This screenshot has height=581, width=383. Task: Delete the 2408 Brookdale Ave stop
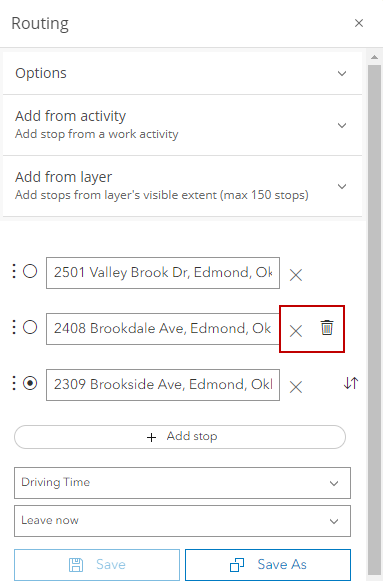(327, 328)
